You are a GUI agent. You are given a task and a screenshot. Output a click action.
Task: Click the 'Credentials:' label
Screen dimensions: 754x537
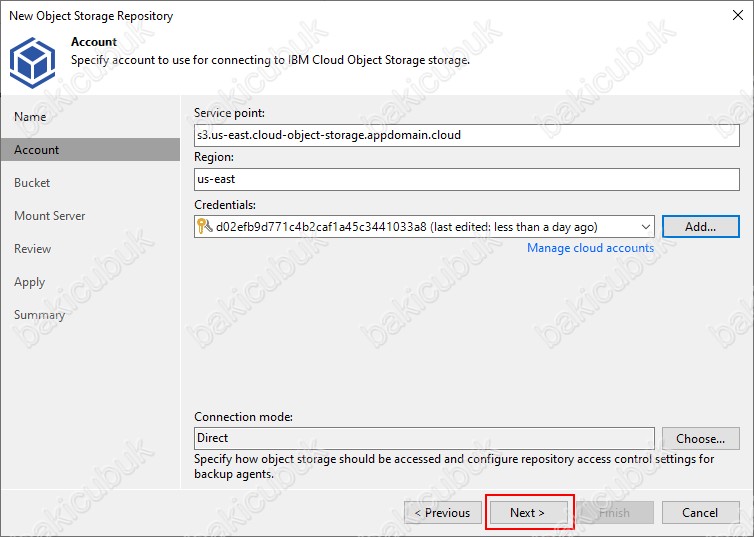tap(225, 205)
